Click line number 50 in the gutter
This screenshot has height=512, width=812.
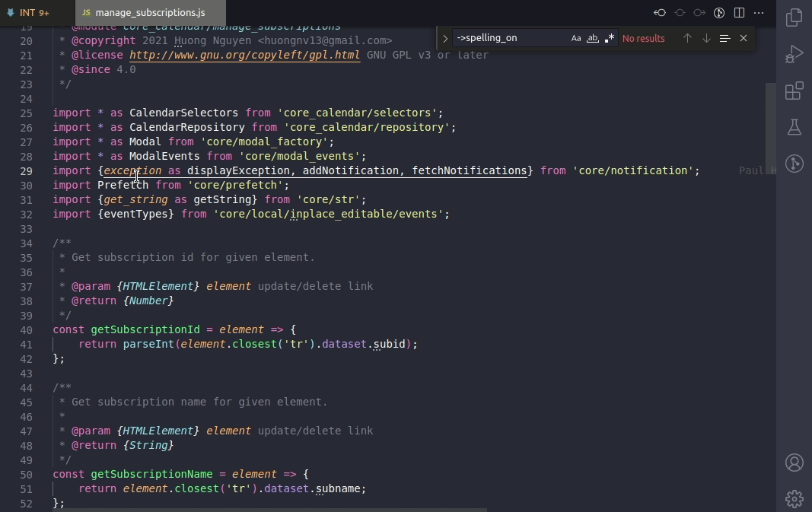27,474
